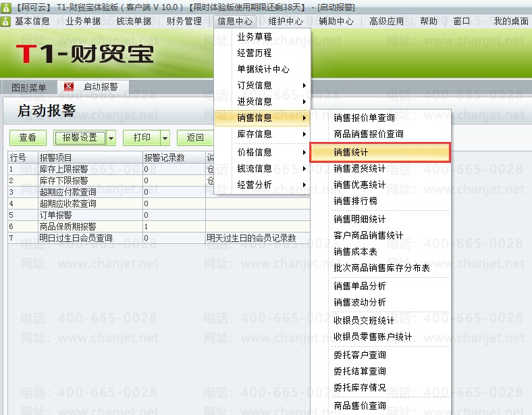Click the green icon left of 基本信息
The height and width of the screenshot is (415, 532).
tap(5, 22)
